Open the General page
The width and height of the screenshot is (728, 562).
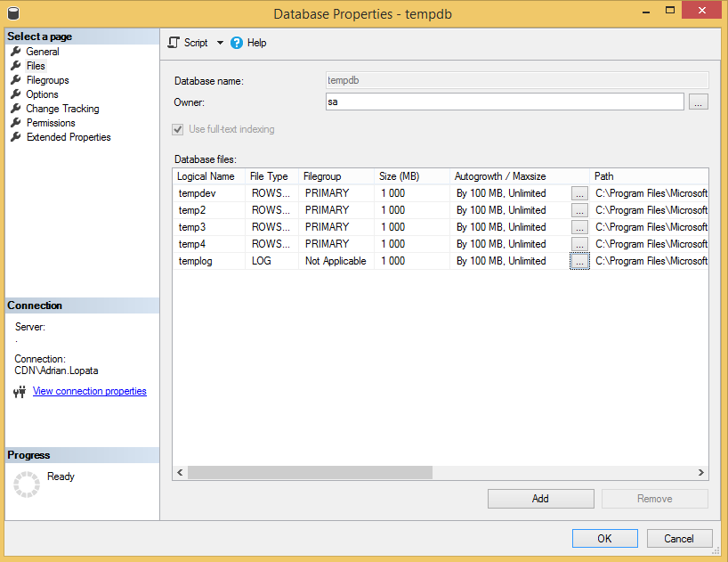pos(42,52)
